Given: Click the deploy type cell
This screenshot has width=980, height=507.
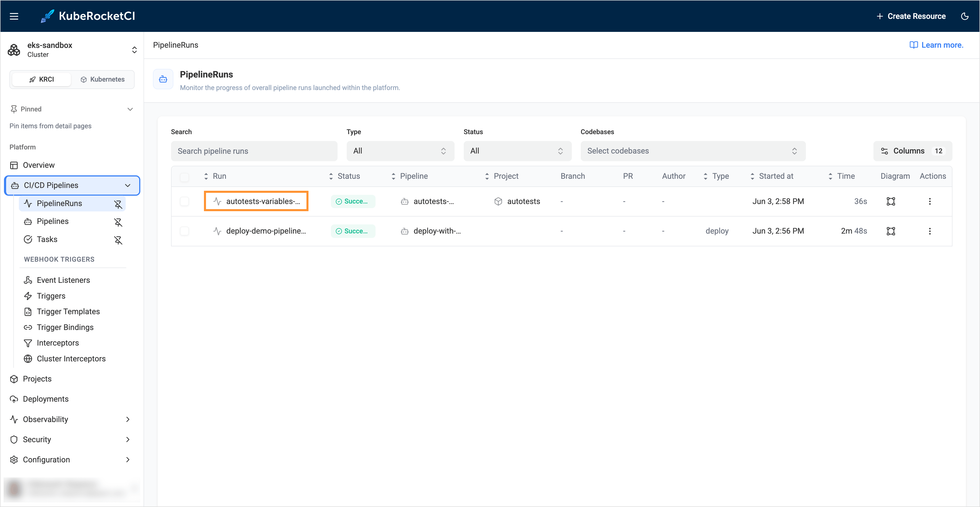Looking at the screenshot, I should click(717, 231).
